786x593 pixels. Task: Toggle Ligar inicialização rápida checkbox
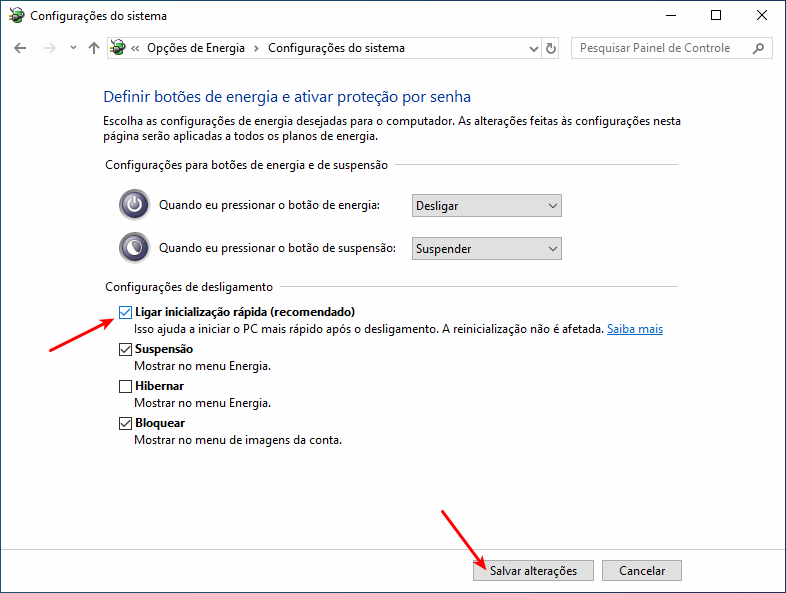pos(125,312)
